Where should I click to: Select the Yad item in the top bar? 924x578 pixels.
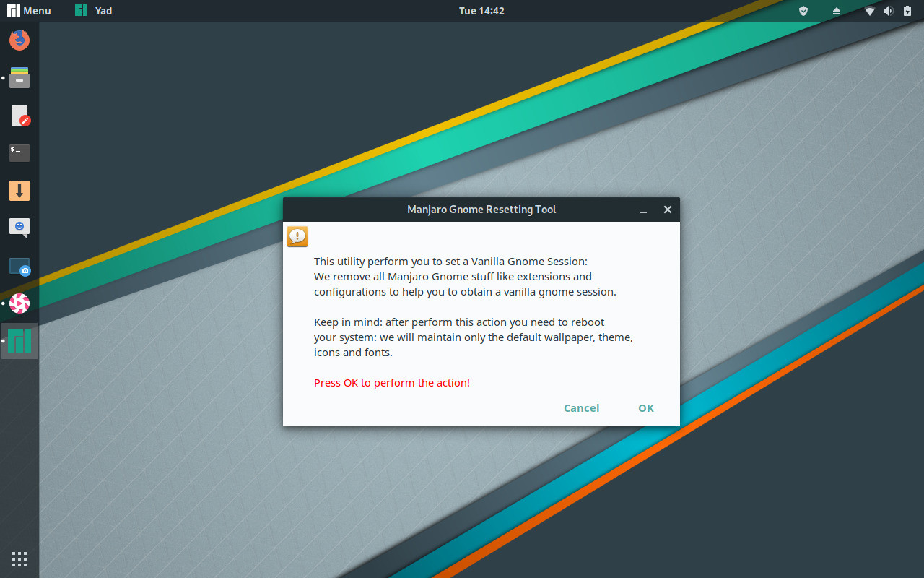coord(92,10)
